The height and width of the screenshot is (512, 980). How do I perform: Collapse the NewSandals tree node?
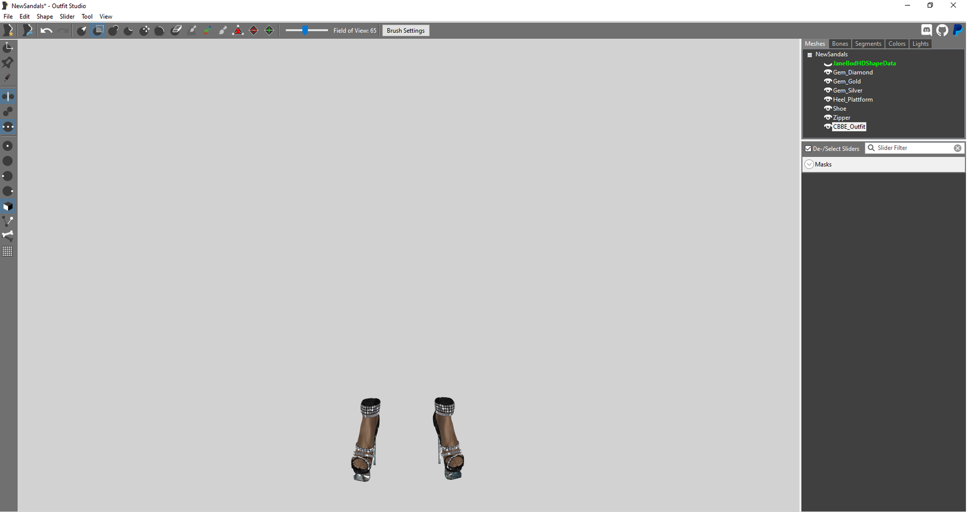[x=810, y=55]
